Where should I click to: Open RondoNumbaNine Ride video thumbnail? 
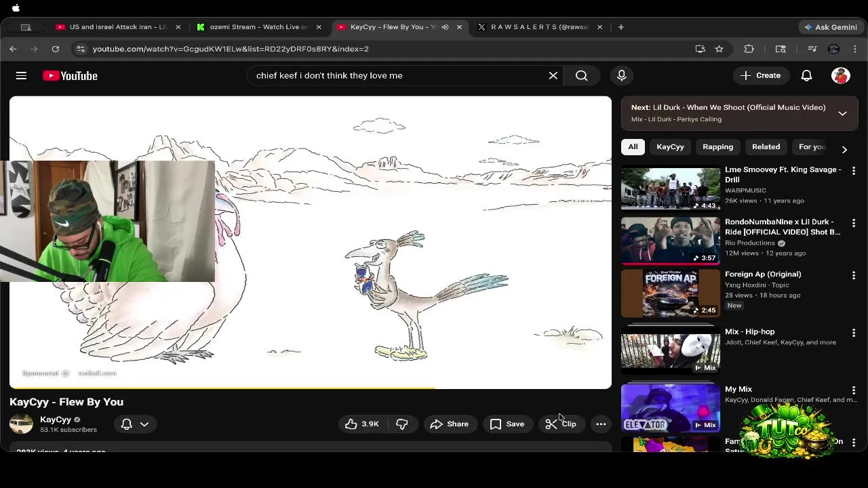[671, 241]
